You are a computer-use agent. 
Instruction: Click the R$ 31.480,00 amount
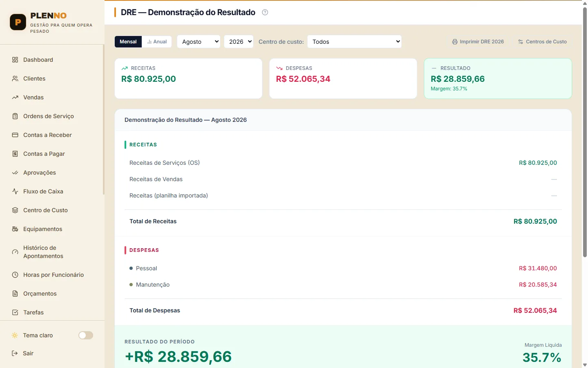(x=538, y=268)
